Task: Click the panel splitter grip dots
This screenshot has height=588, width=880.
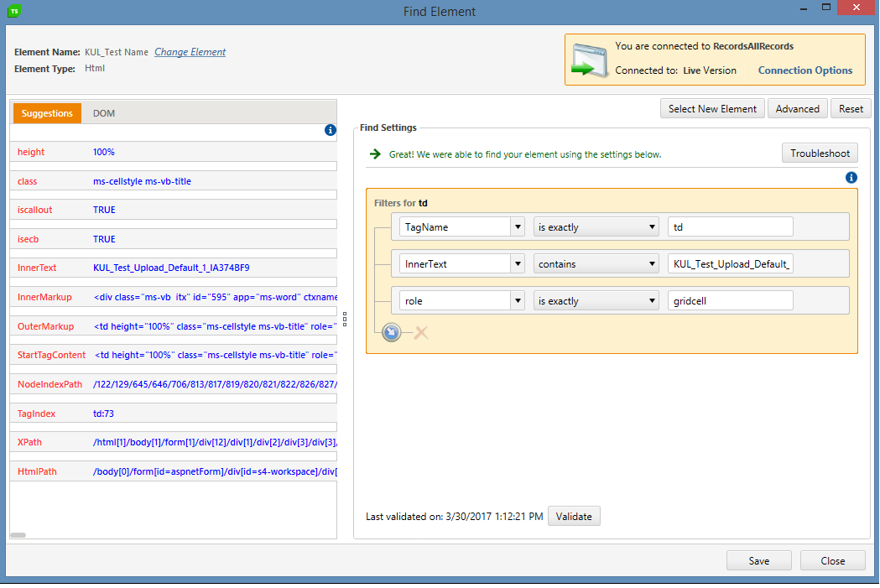Action: pyautogui.click(x=345, y=320)
